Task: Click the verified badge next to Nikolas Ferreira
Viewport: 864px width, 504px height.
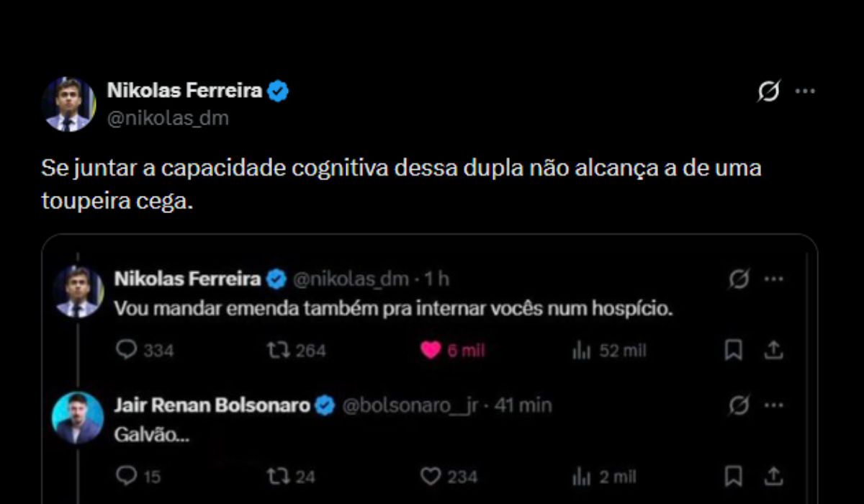Action: pyautogui.click(x=279, y=90)
